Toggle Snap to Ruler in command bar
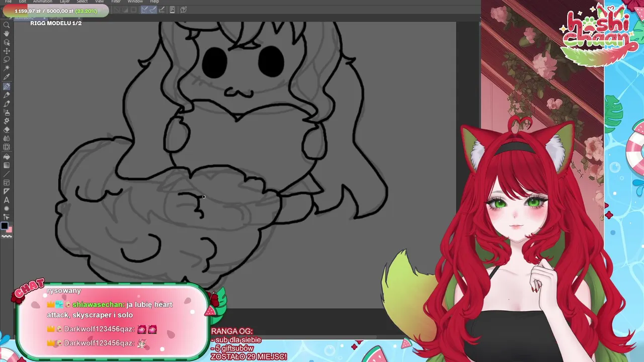The height and width of the screenshot is (362, 644). click(144, 9)
